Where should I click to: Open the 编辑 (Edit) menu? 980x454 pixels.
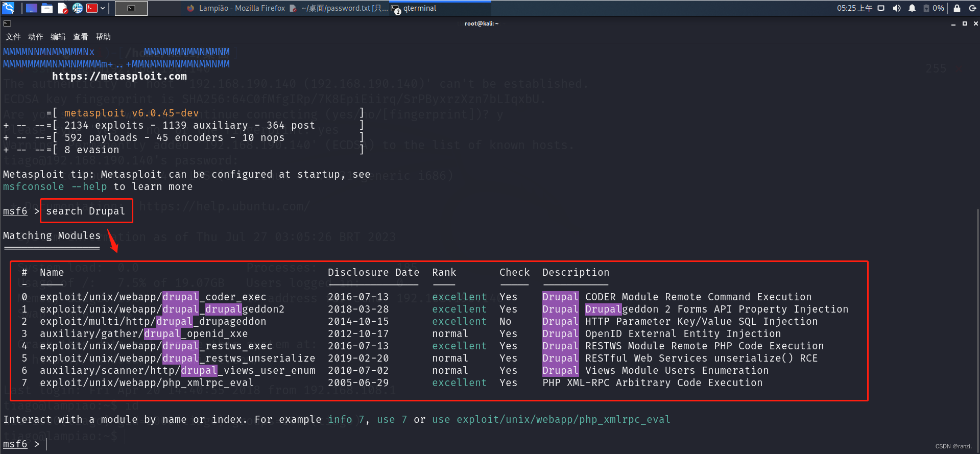click(x=58, y=37)
